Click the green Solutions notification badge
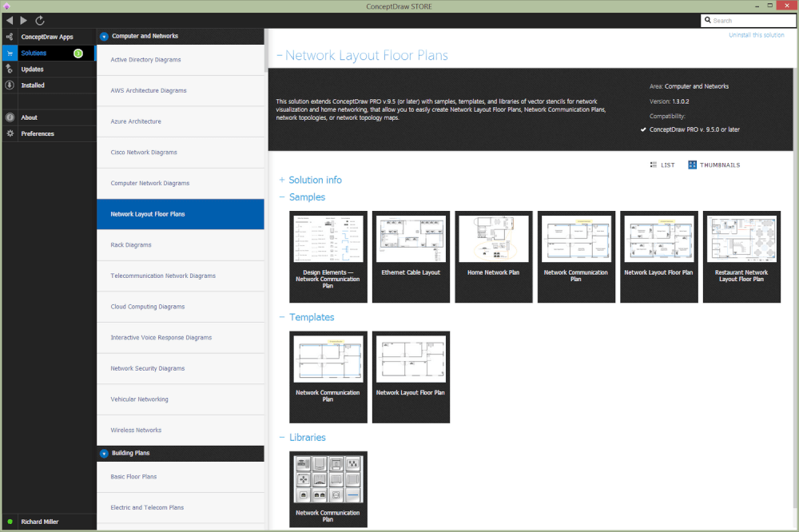The width and height of the screenshot is (799, 532). [x=78, y=53]
